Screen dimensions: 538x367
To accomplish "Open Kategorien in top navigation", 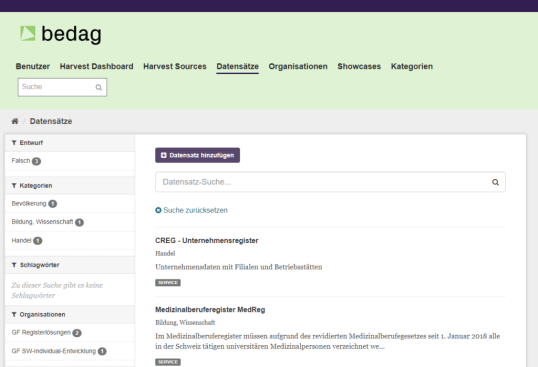I will tap(412, 66).
